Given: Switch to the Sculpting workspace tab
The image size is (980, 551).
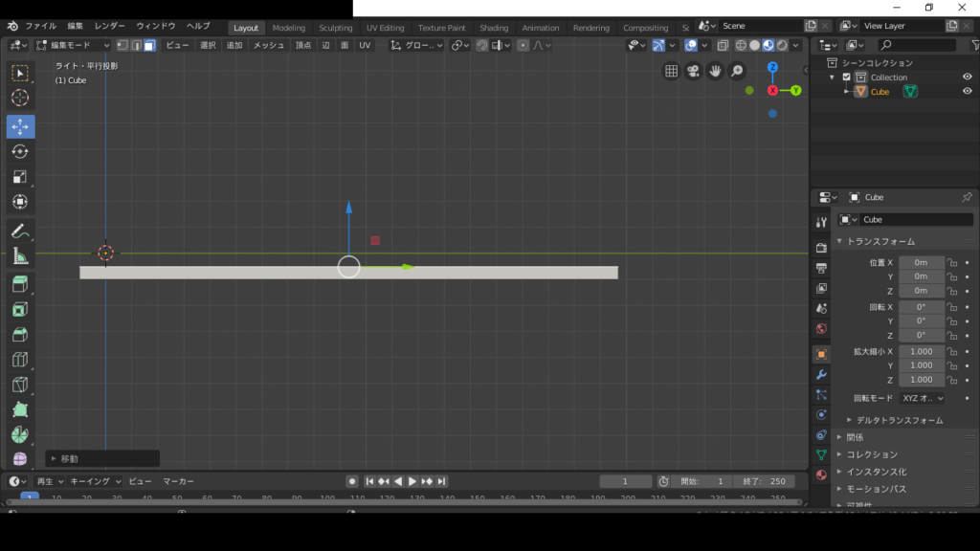Looking at the screenshot, I should [x=335, y=28].
